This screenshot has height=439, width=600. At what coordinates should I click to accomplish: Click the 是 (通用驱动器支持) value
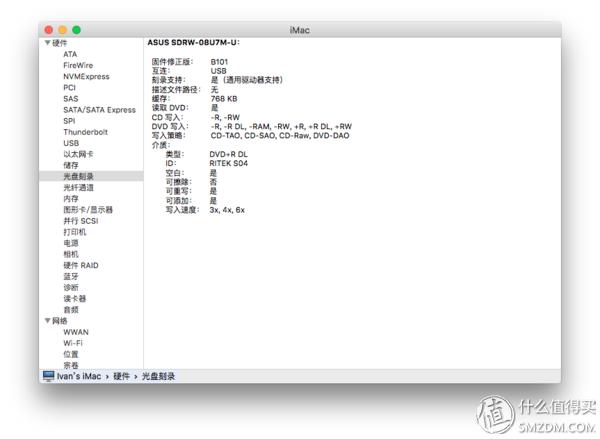pyautogui.click(x=247, y=80)
